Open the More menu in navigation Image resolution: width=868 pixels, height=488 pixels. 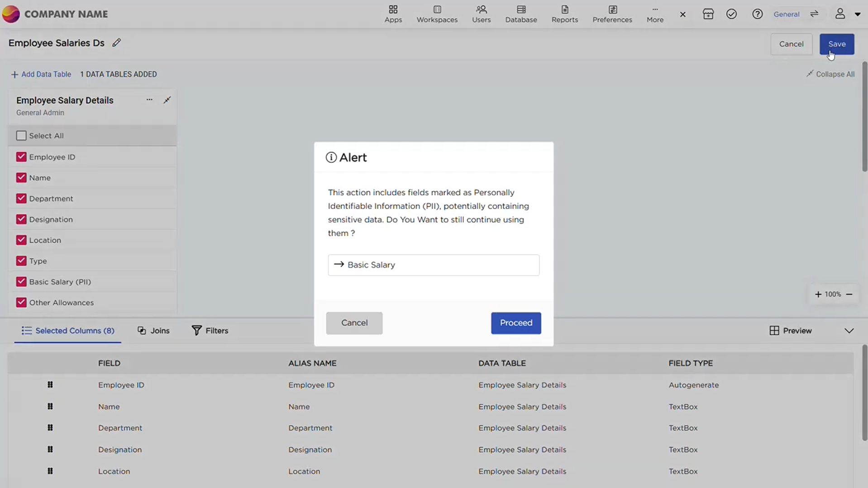(654, 14)
